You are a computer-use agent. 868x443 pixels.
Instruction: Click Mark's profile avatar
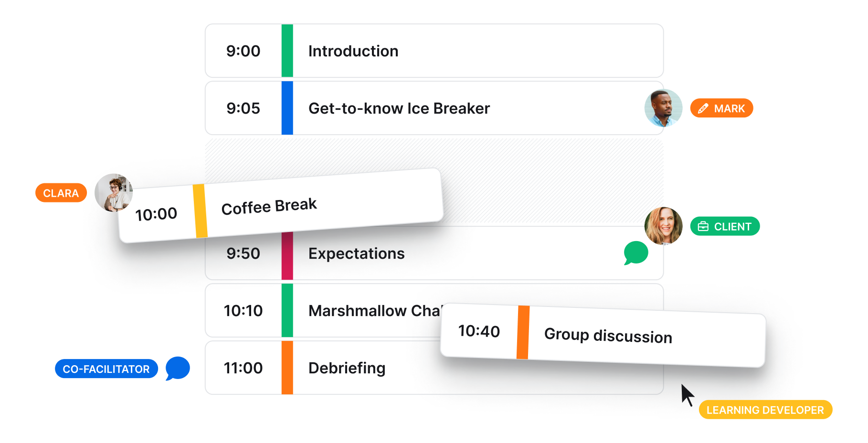[x=663, y=108]
